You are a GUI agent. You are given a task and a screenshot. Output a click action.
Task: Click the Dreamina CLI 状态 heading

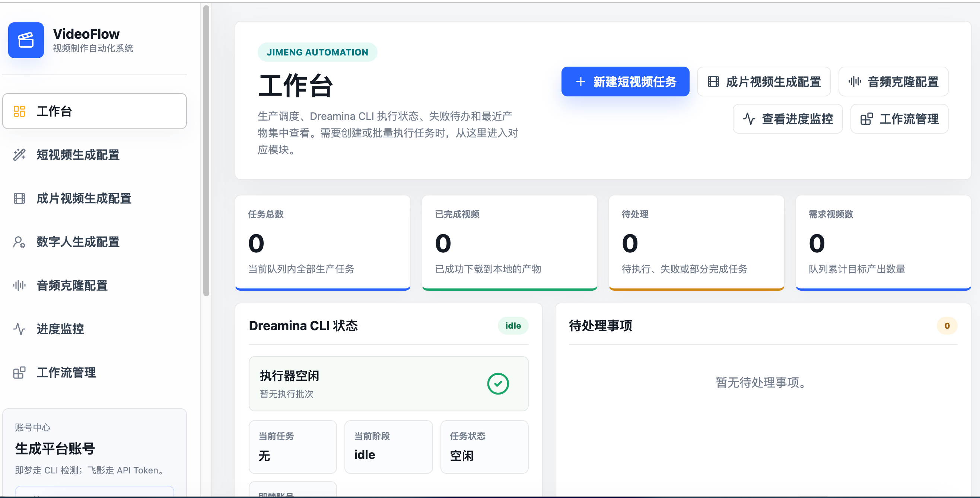[303, 325]
